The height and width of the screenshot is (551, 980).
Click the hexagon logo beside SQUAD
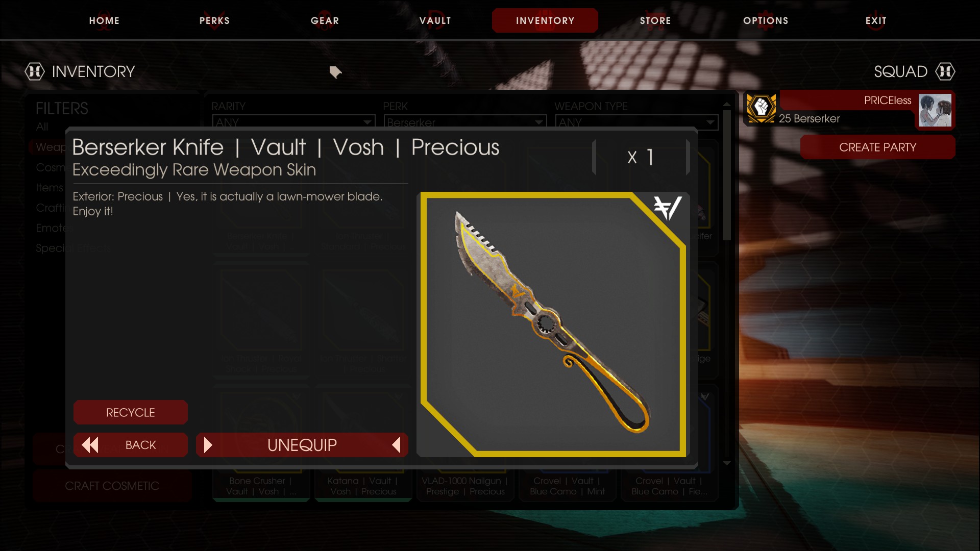(945, 71)
